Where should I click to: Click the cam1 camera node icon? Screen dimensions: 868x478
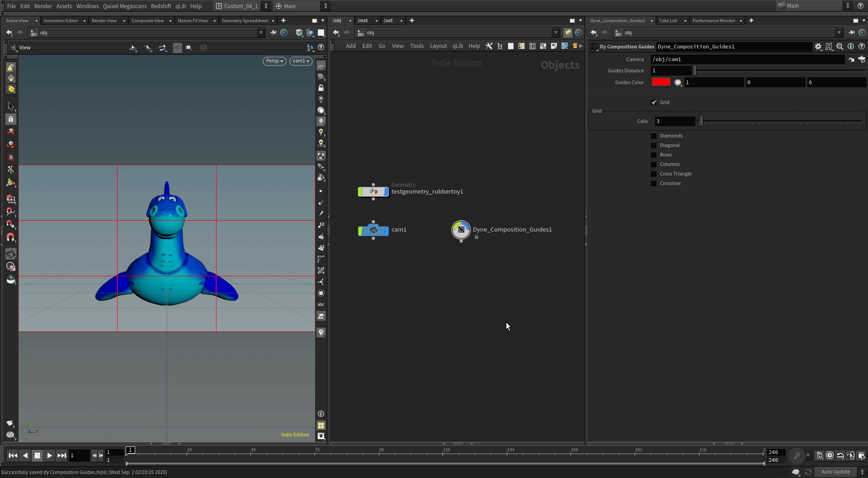pos(373,230)
